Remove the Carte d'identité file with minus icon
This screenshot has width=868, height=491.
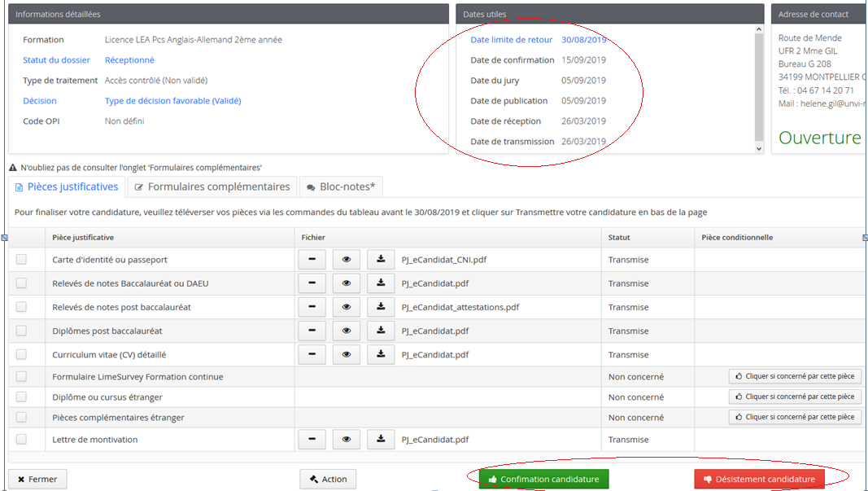[312, 260]
